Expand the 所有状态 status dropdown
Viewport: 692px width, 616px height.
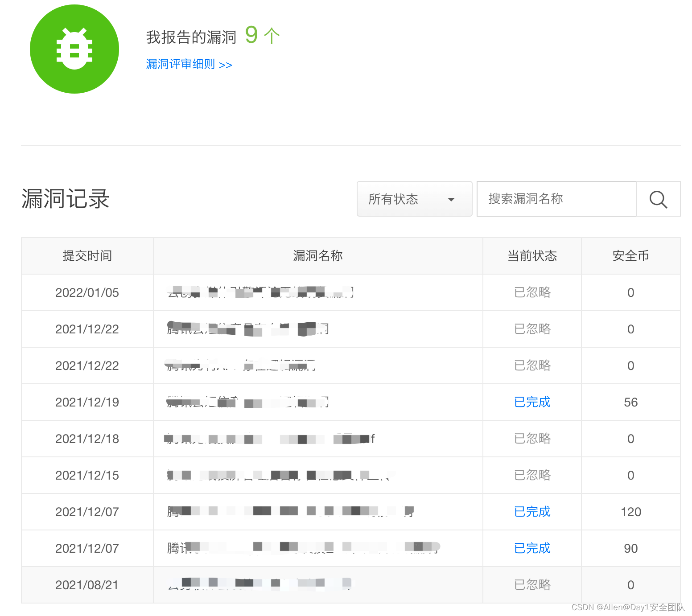point(414,199)
